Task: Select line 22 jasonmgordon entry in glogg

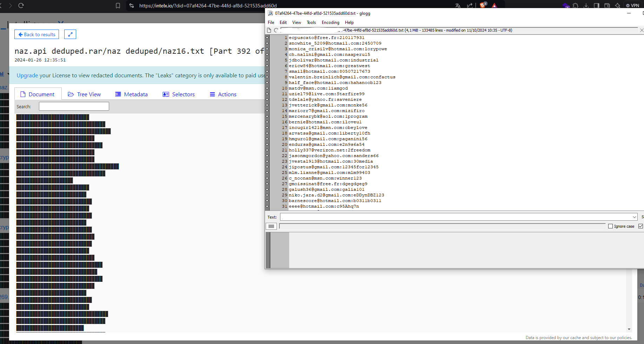Action: coord(334,156)
